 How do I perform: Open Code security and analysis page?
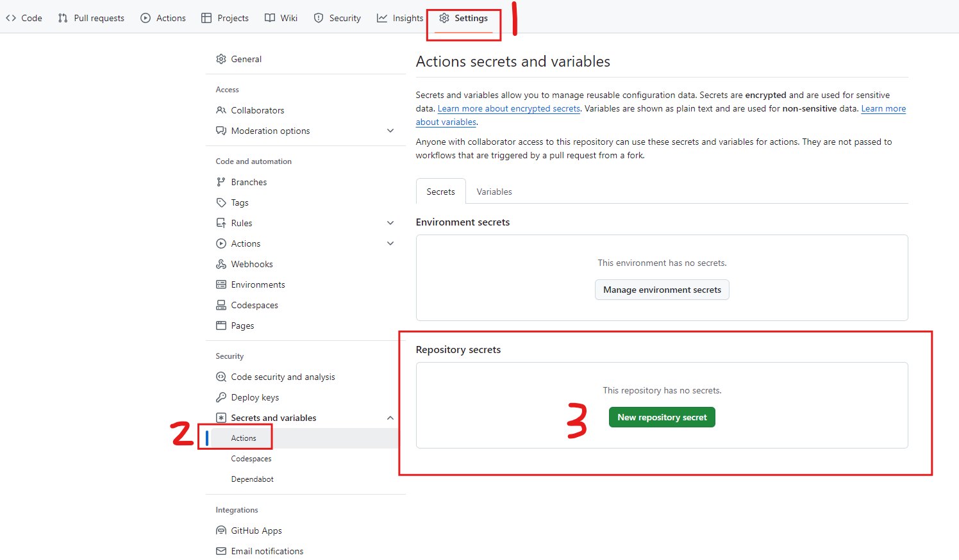283,377
